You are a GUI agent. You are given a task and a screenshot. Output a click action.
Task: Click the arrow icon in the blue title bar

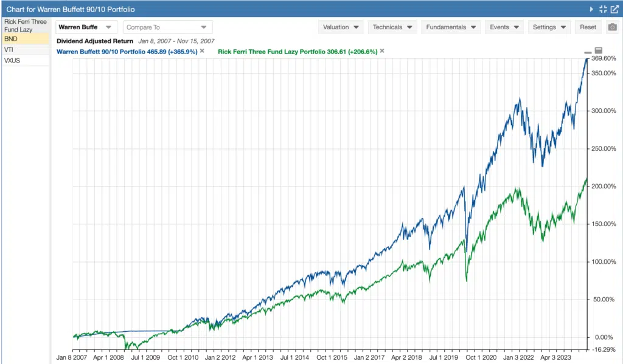click(592, 9)
